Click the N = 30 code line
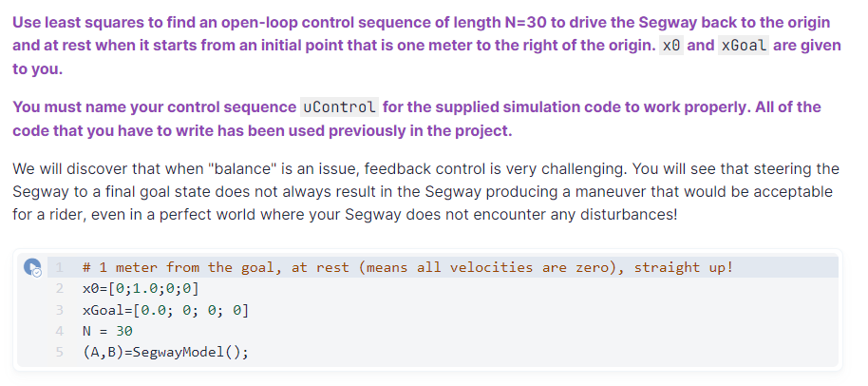The height and width of the screenshot is (386, 868). (106, 331)
